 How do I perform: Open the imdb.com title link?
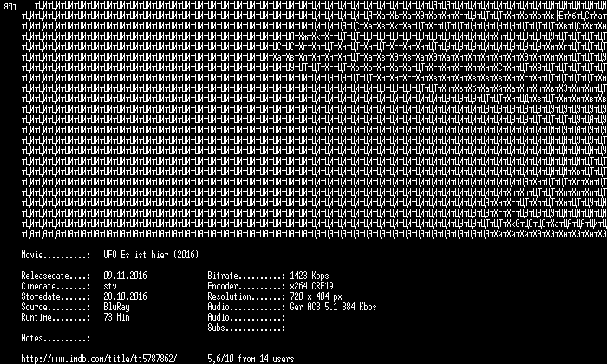tap(99, 359)
